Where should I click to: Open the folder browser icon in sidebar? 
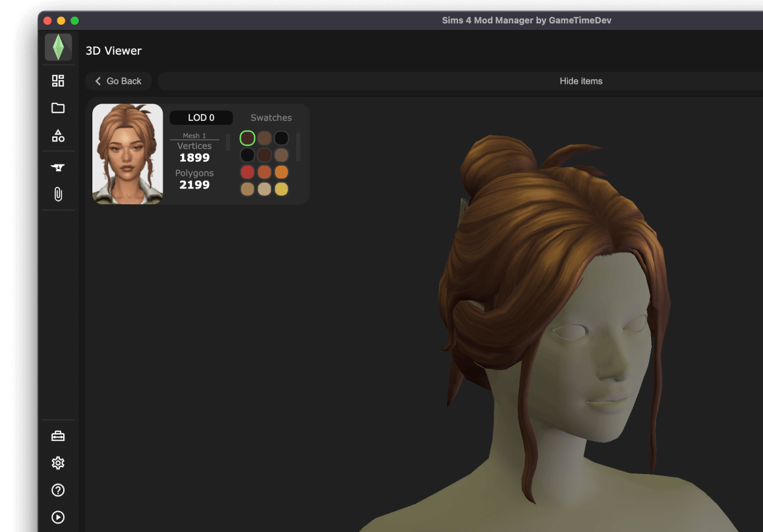point(58,107)
